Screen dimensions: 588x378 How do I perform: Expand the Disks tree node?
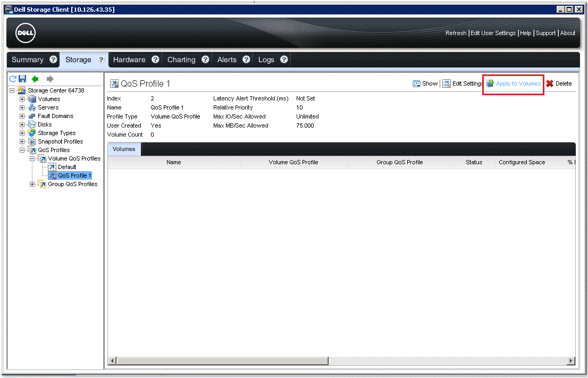click(x=22, y=124)
